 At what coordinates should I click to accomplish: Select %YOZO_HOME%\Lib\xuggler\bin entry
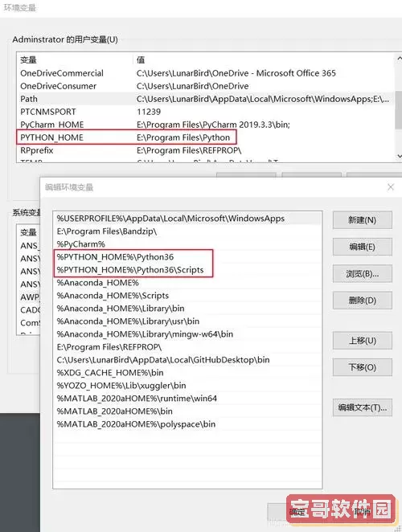click(x=187, y=386)
